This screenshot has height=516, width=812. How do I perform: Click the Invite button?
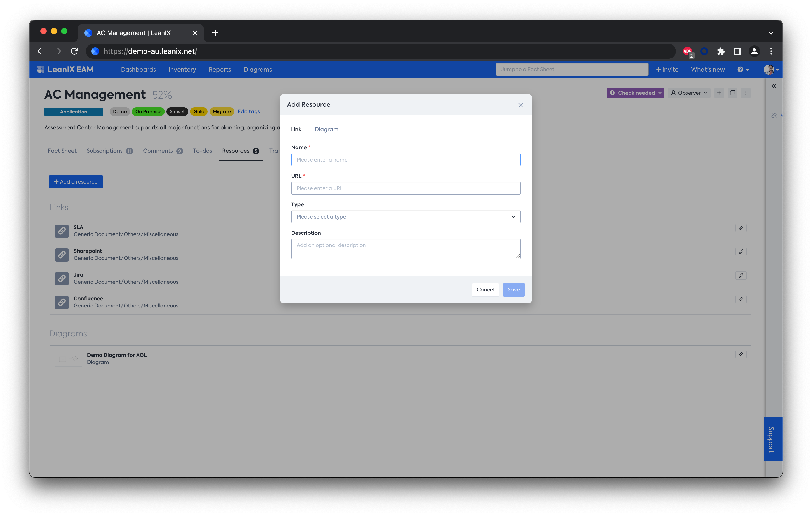pos(667,70)
